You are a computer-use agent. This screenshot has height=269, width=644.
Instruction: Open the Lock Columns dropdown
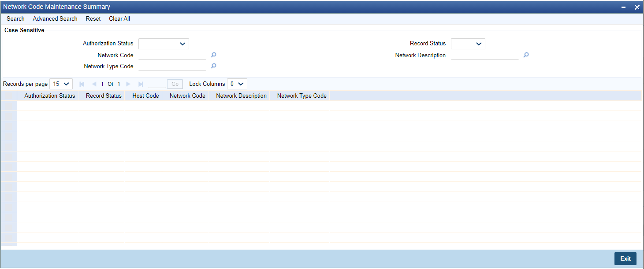(x=237, y=84)
